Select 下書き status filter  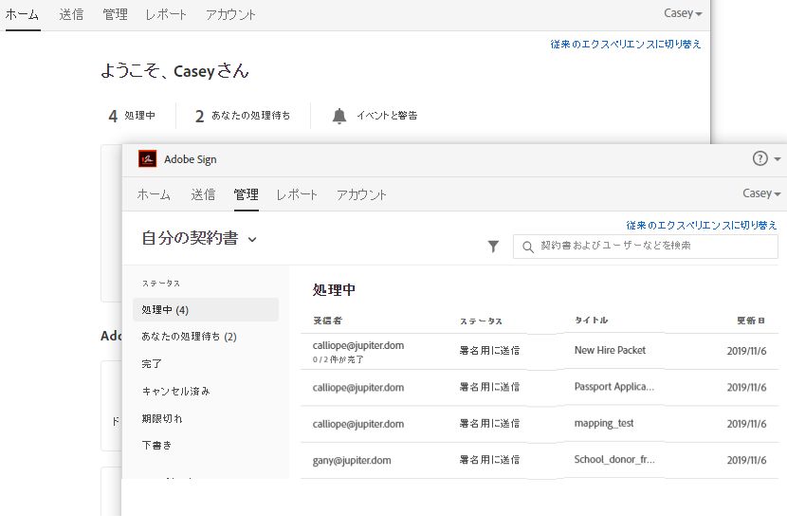pyautogui.click(x=156, y=445)
